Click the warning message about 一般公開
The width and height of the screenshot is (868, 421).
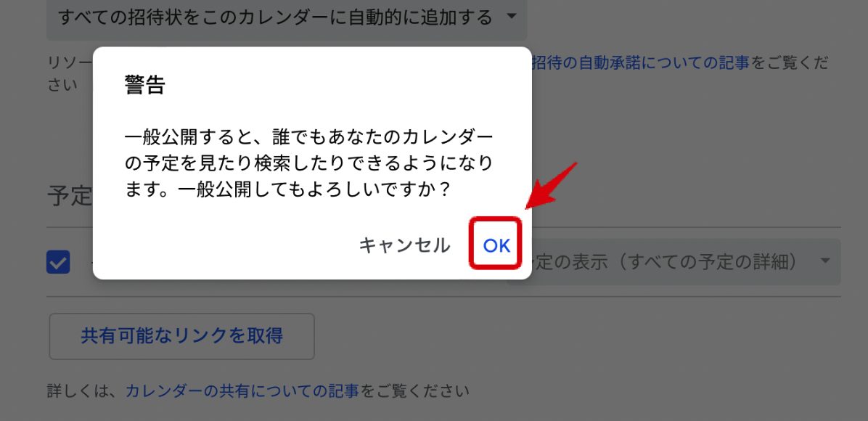point(309,163)
